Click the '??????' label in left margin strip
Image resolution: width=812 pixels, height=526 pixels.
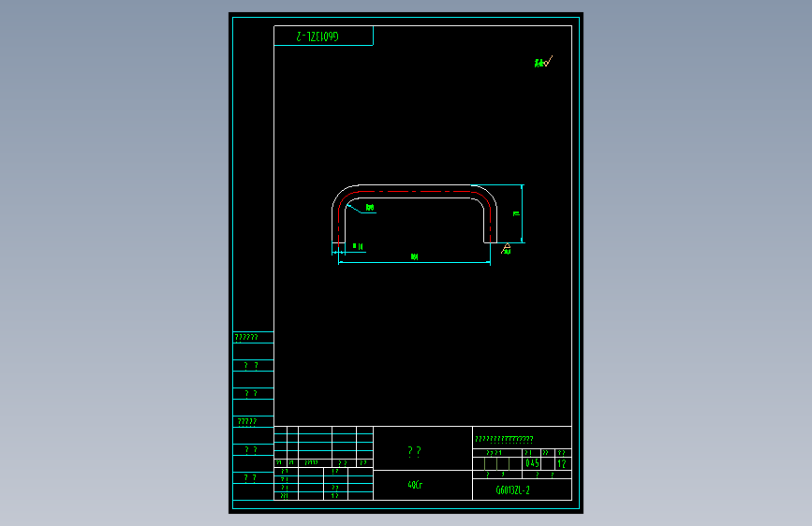pos(246,338)
